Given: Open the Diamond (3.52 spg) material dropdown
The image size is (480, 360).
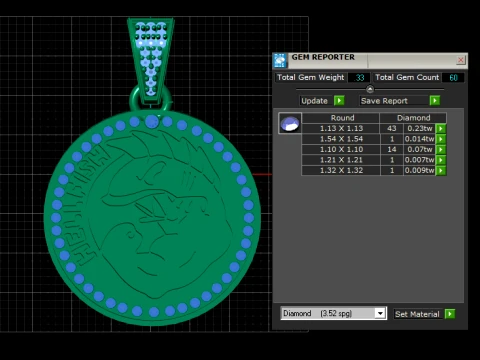Looking at the screenshot, I should coord(380,313).
